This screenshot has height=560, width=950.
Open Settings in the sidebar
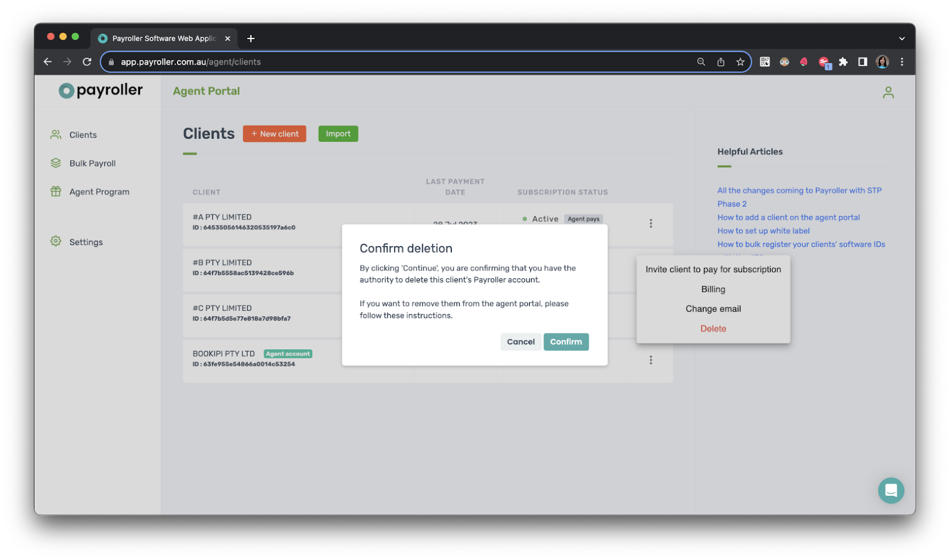tap(85, 242)
